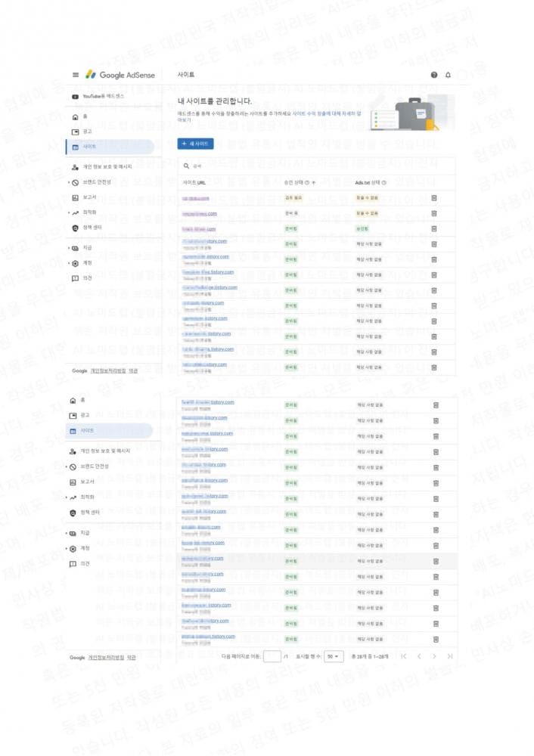Go to next page arrow
Viewport: 534px width, 756px height.
(x=434, y=656)
